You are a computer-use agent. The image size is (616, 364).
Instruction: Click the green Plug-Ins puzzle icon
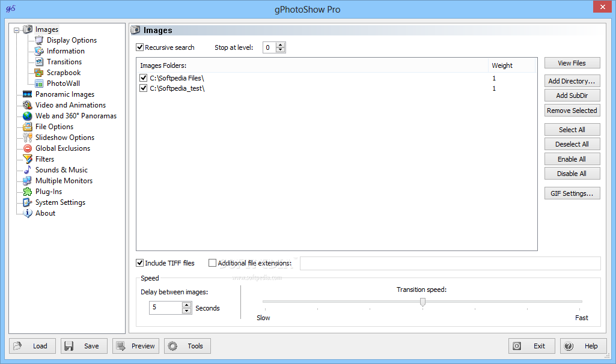point(28,192)
